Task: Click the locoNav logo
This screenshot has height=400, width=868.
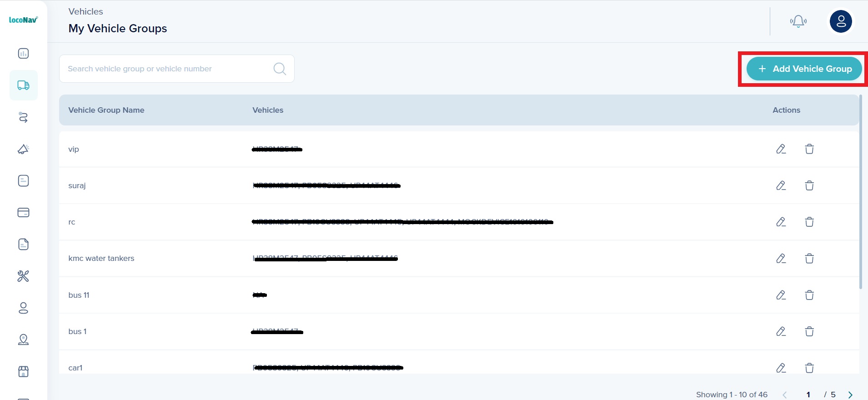Action: (23, 20)
